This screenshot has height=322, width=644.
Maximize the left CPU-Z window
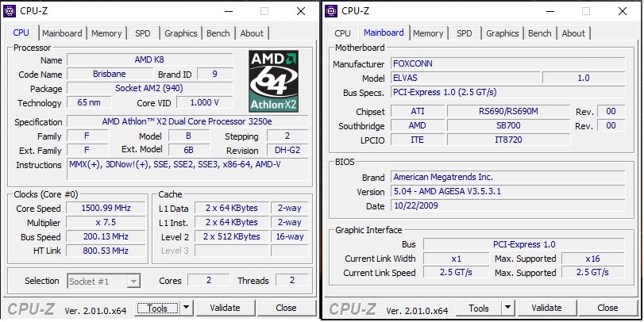[x=264, y=11]
